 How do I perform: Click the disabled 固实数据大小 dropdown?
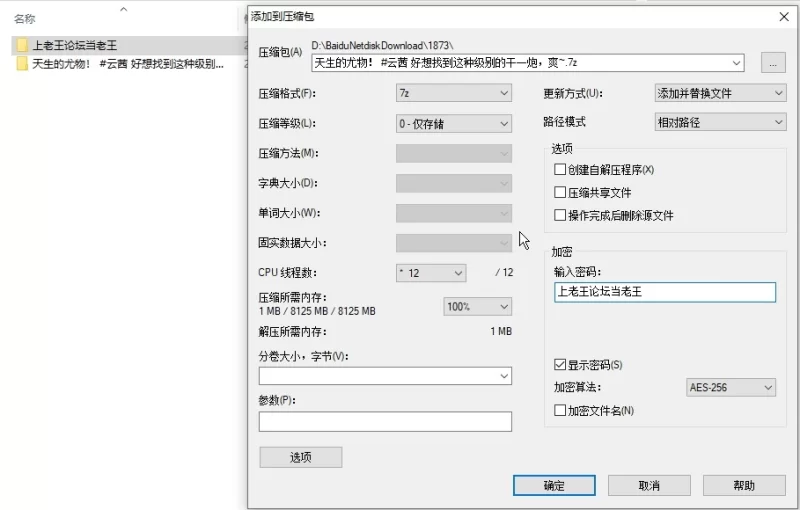point(454,243)
